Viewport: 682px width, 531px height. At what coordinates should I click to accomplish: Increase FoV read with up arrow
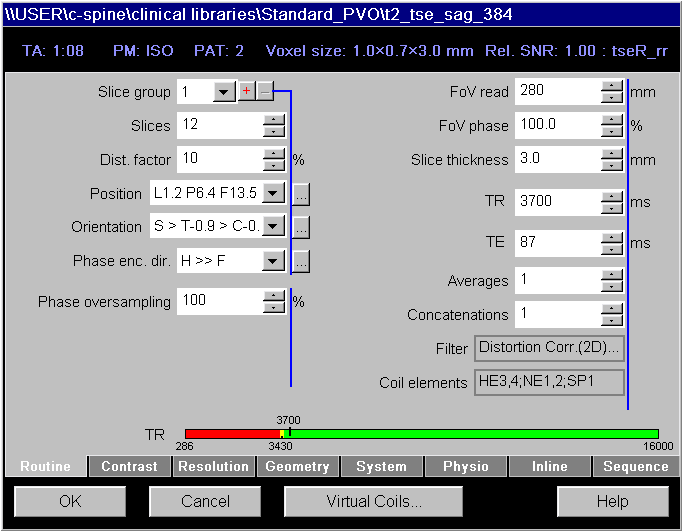(612, 85)
